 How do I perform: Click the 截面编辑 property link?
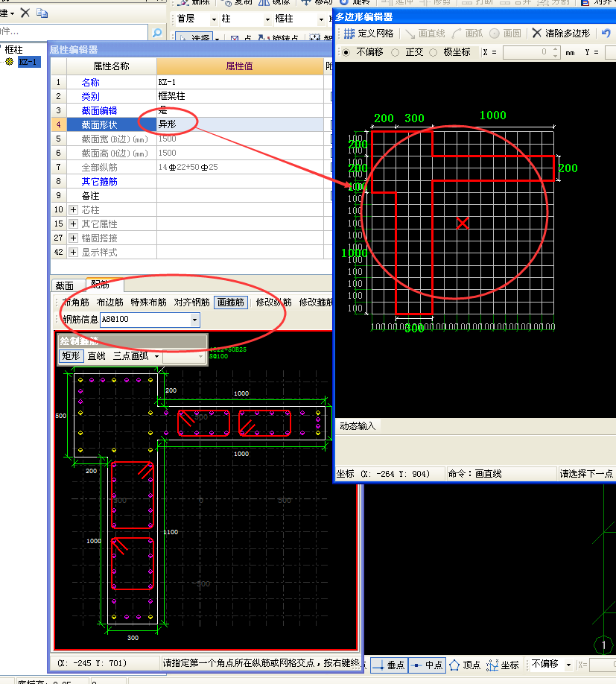99,111
